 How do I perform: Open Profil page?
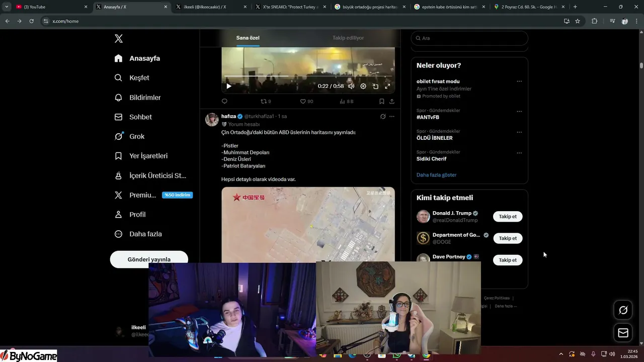point(130,214)
